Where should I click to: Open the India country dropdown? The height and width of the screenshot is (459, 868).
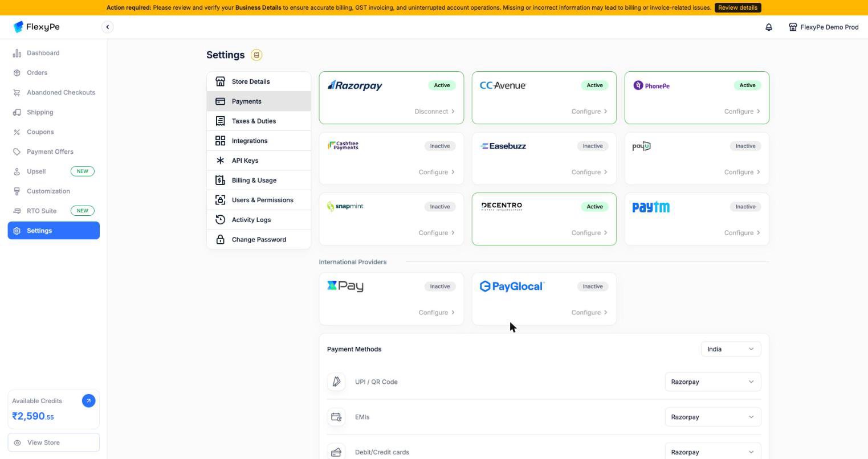pyautogui.click(x=731, y=349)
